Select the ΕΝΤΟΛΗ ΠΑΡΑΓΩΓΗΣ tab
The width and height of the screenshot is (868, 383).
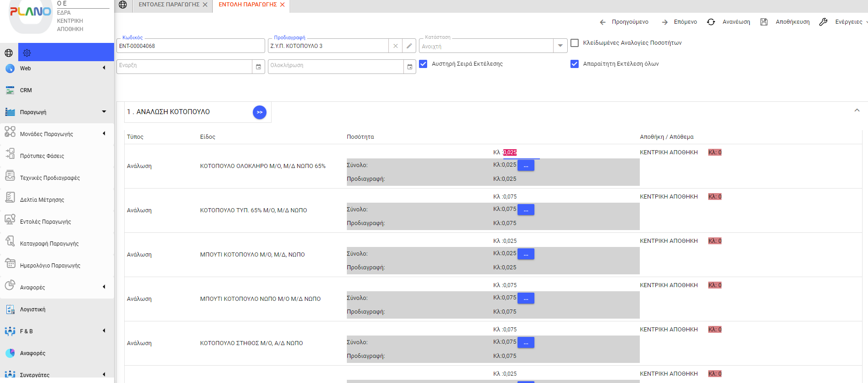coord(248,5)
